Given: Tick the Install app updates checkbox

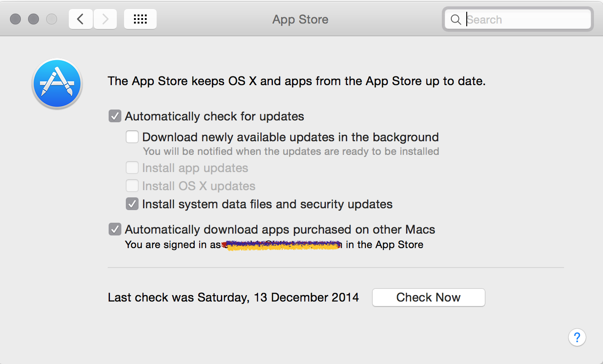Looking at the screenshot, I should click(x=132, y=168).
